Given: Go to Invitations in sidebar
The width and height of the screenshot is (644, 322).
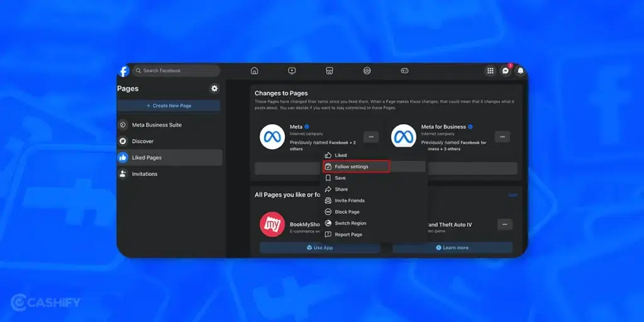Looking at the screenshot, I should 170,174.
